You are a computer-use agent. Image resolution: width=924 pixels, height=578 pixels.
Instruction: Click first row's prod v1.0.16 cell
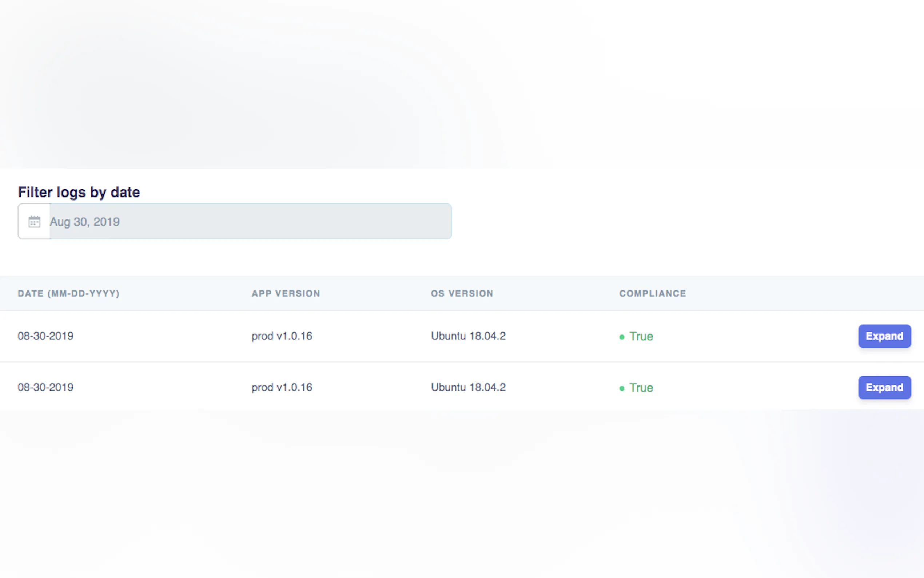point(282,336)
